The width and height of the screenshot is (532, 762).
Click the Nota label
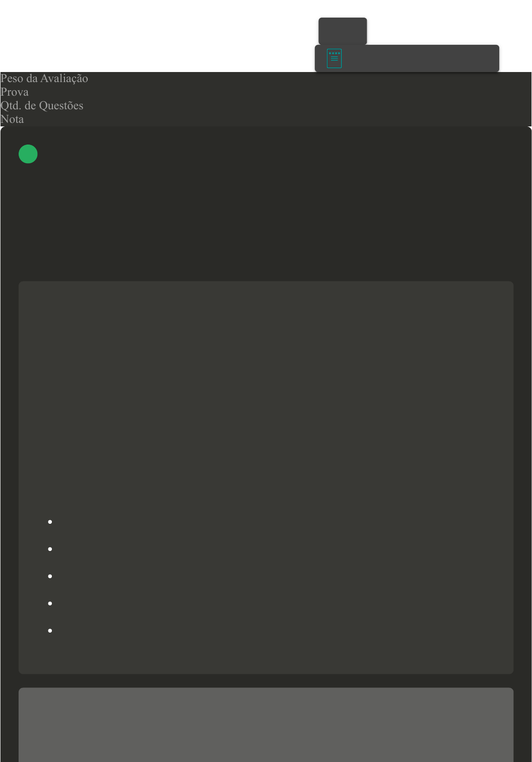click(x=12, y=119)
